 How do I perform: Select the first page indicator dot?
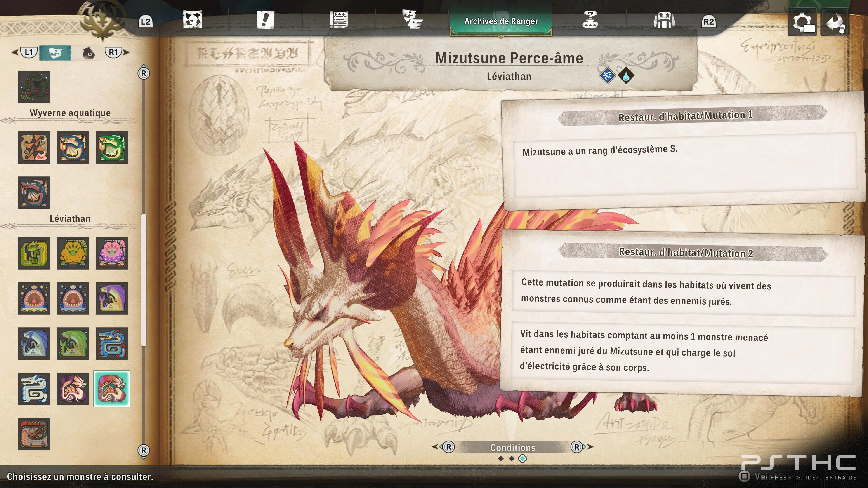(x=501, y=459)
